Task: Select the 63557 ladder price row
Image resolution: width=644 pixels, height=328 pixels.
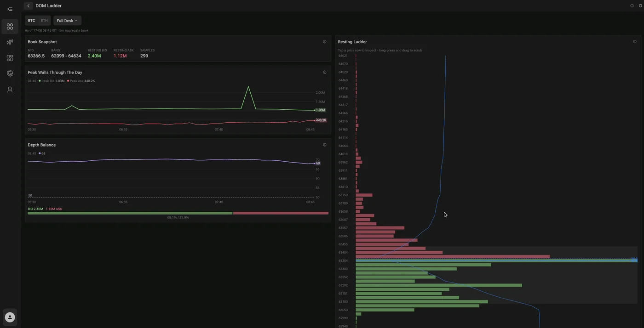Action: click(x=488, y=228)
